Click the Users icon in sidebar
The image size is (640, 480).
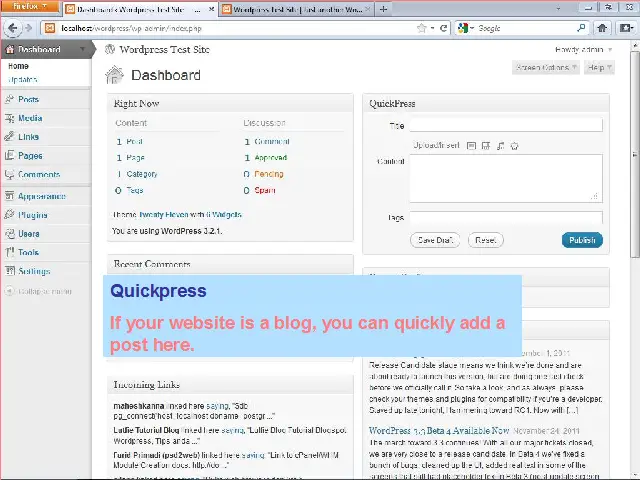[x=9, y=233]
